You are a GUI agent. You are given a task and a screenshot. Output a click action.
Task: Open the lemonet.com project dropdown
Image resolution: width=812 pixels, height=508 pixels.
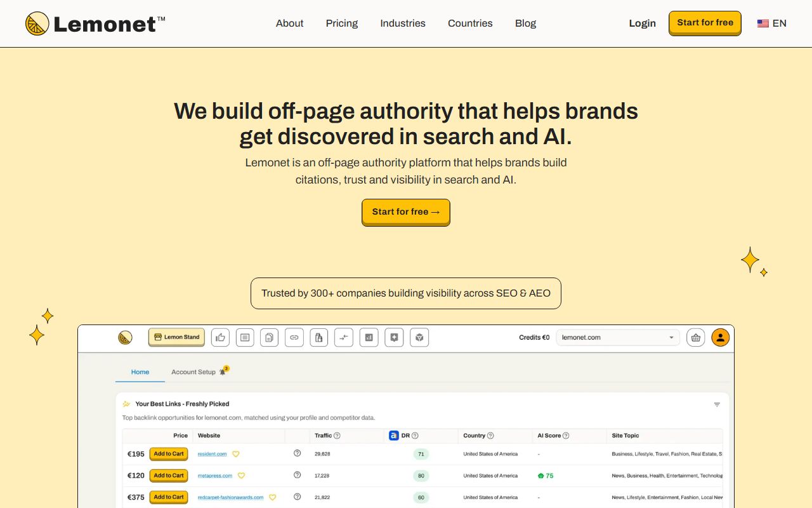click(x=618, y=337)
